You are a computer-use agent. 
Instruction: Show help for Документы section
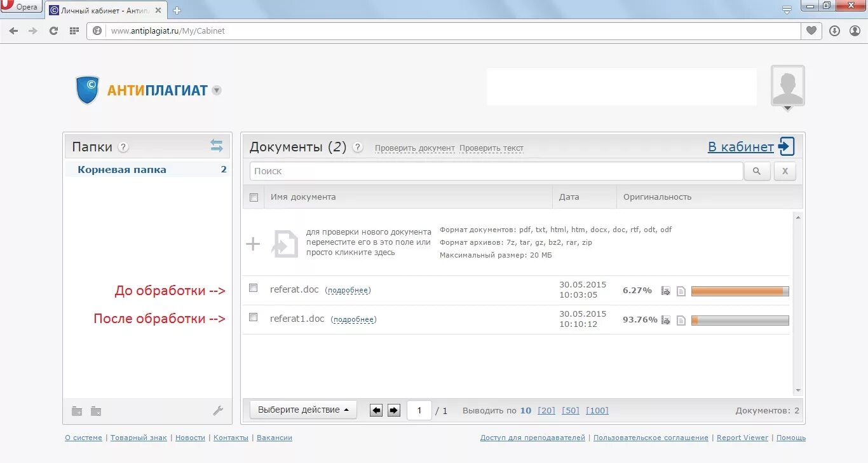[358, 148]
